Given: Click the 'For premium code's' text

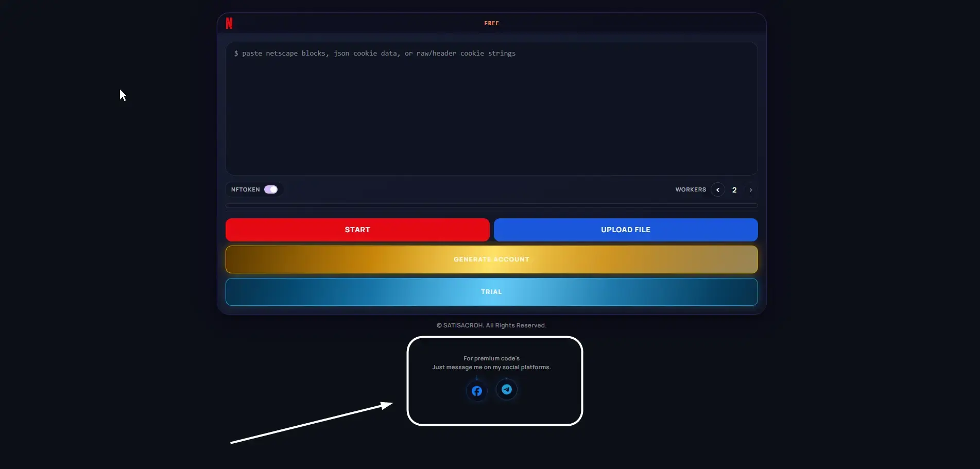Looking at the screenshot, I should point(491,358).
